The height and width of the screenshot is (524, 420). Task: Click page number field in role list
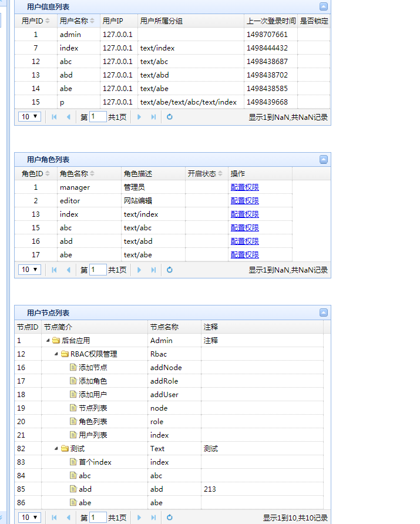tap(98, 270)
